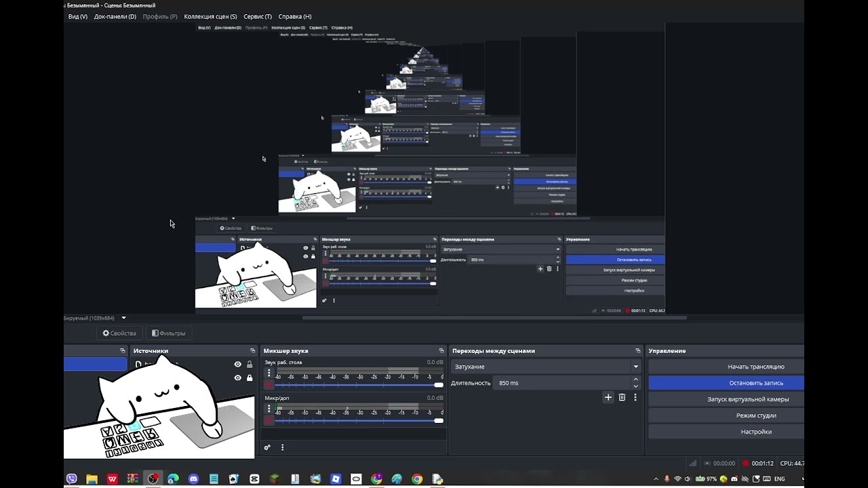Increase Длительность with the up arrow
The width and height of the screenshot is (868, 488).
click(635, 380)
